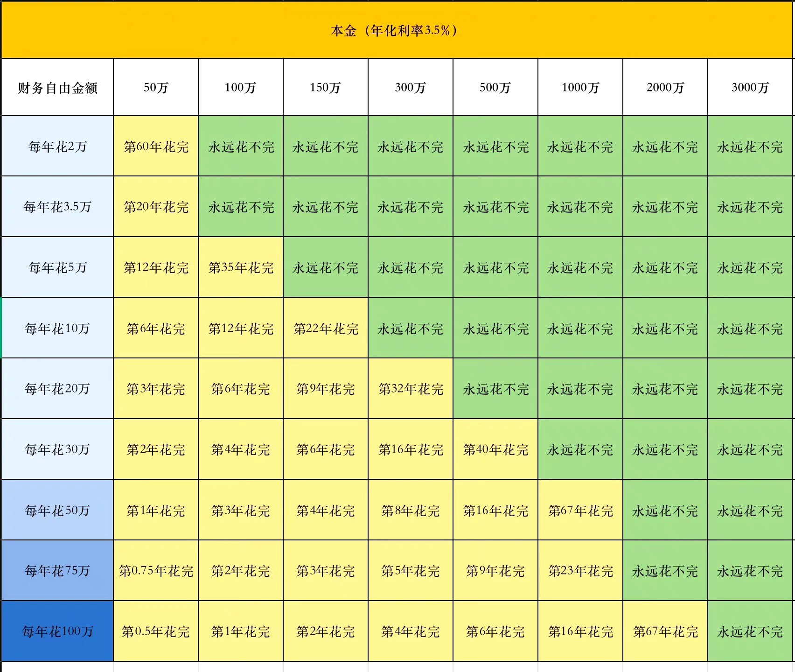Click 第3年花完 in the 每年花75万 row
This screenshot has height=672, width=795.
[326, 571]
